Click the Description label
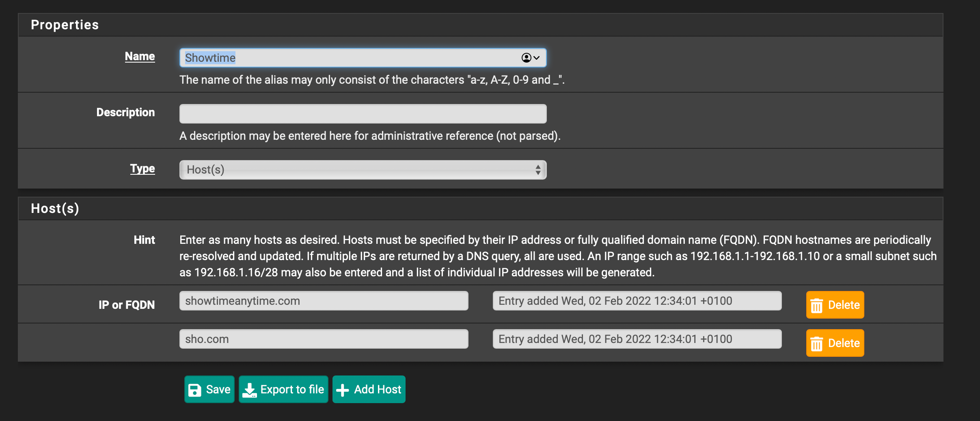Viewport: 980px width, 421px height. [x=125, y=113]
